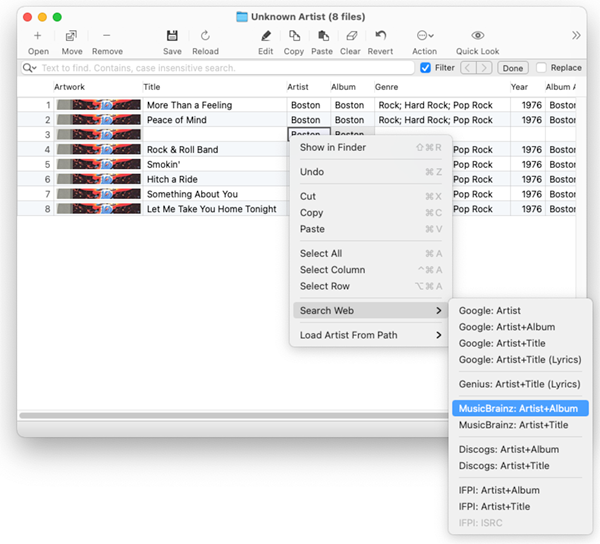Select Artist cell Boston in row 1

click(x=308, y=105)
